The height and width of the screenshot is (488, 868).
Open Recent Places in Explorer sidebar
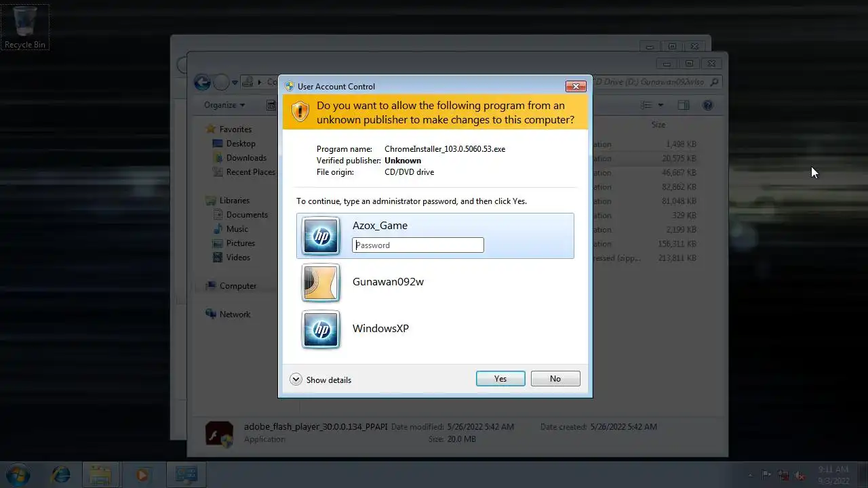pos(251,172)
